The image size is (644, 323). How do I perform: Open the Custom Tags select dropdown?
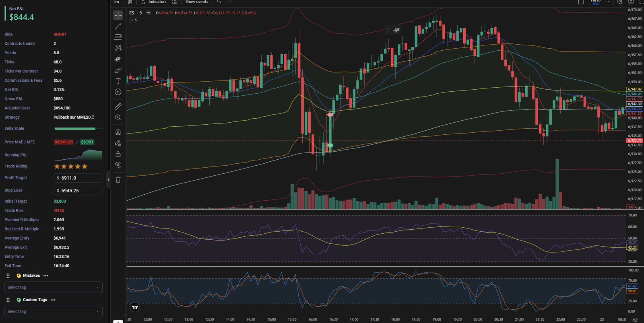[54, 311]
